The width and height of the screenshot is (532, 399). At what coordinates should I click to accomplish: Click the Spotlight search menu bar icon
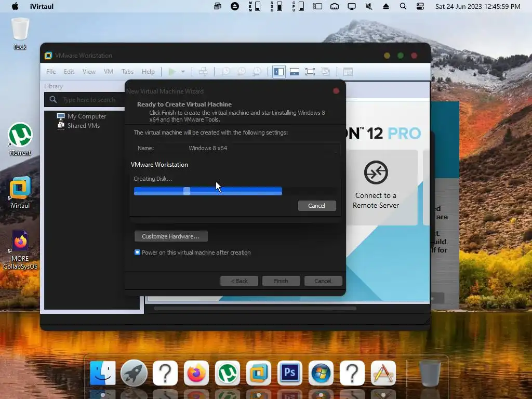(x=403, y=6)
